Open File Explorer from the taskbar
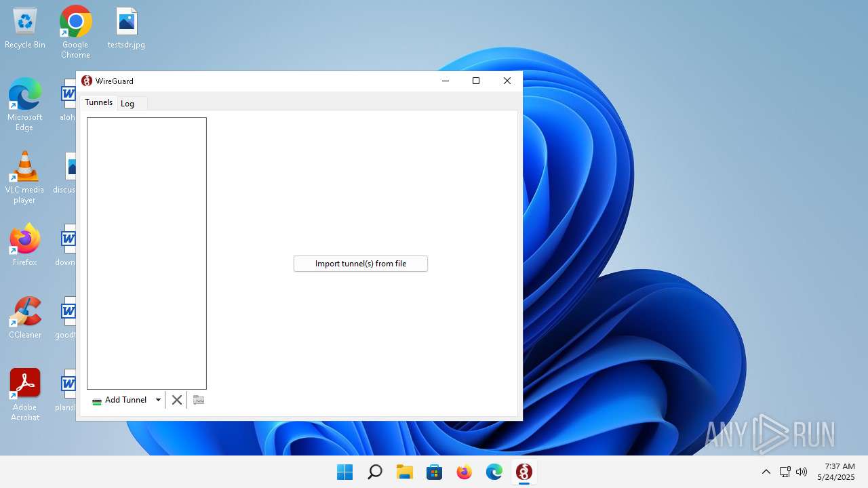This screenshot has width=868, height=488. 405,472
